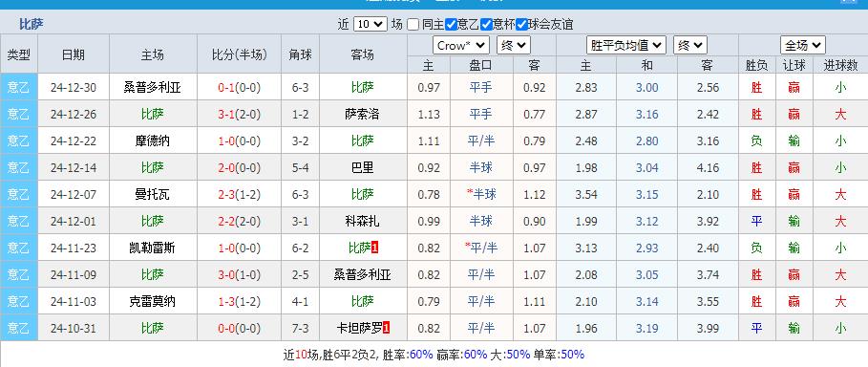
Task: Open 摩德纳 home team link
Action: pyautogui.click(x=153, y=140)
